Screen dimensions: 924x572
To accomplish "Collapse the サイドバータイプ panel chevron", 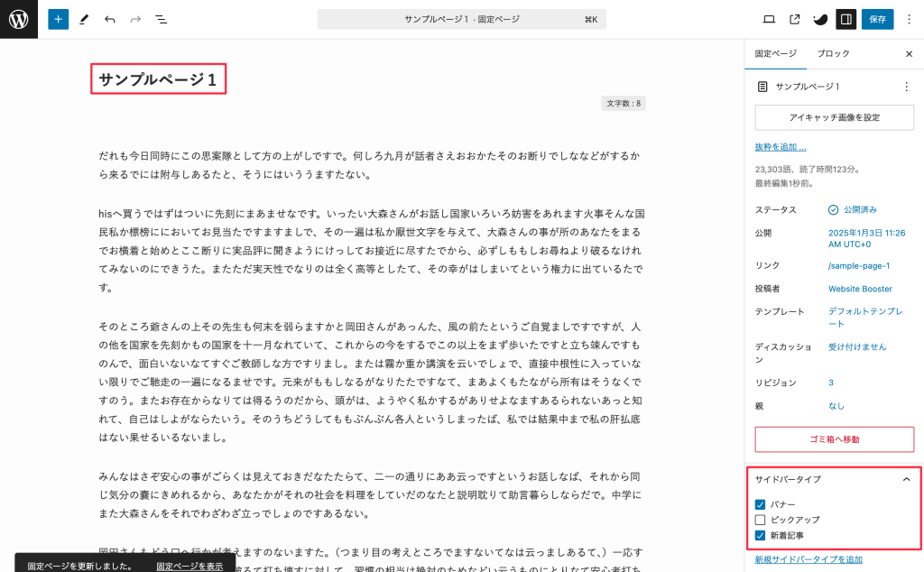I will point(907,479).
